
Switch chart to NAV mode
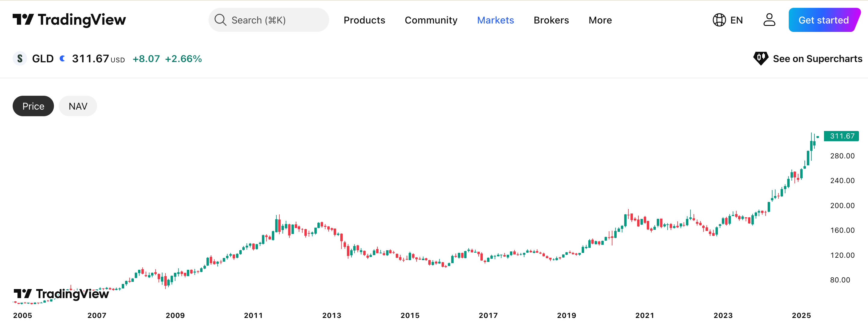coord(78,106)
